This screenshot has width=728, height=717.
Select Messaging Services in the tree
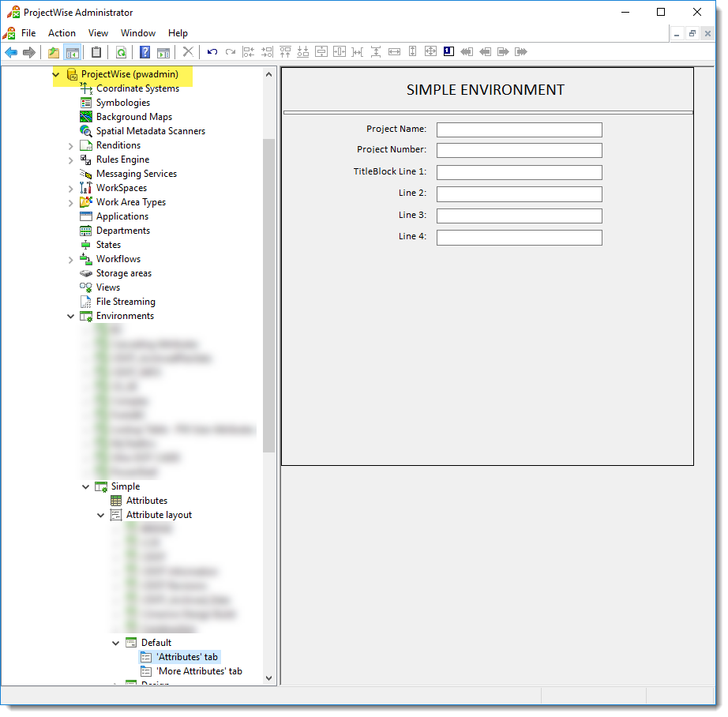pyautogui.click(x=137, y=174)
